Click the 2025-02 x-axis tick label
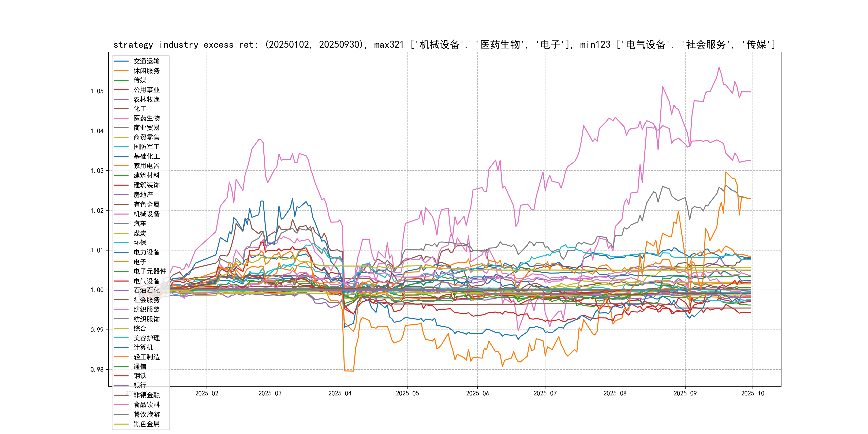Image resolution: width=868 pixels, height=434 pixels. click(207, 394)
